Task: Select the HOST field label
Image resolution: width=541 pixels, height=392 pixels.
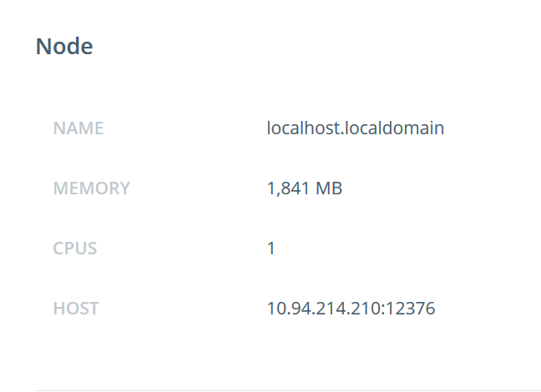Action: (76, 309)
